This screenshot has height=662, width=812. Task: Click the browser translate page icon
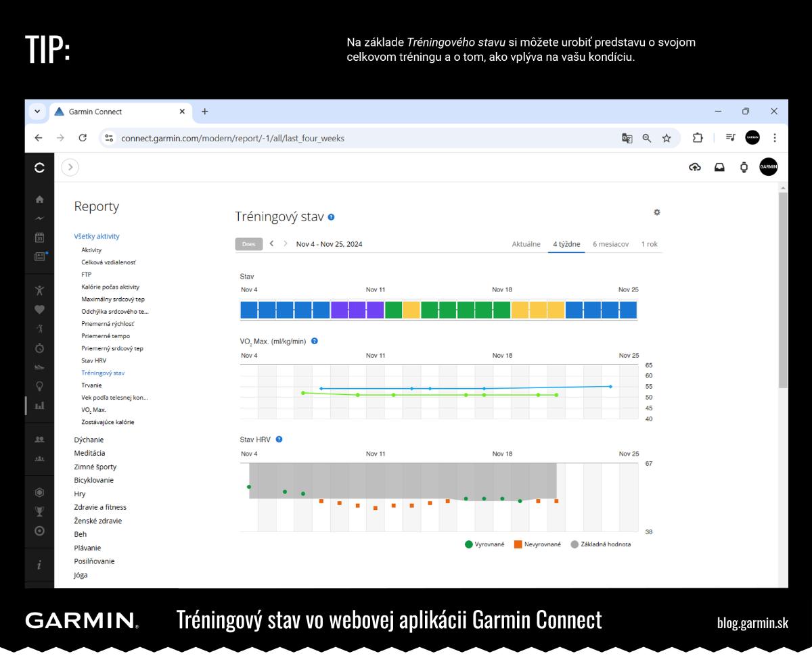(627, 138)
